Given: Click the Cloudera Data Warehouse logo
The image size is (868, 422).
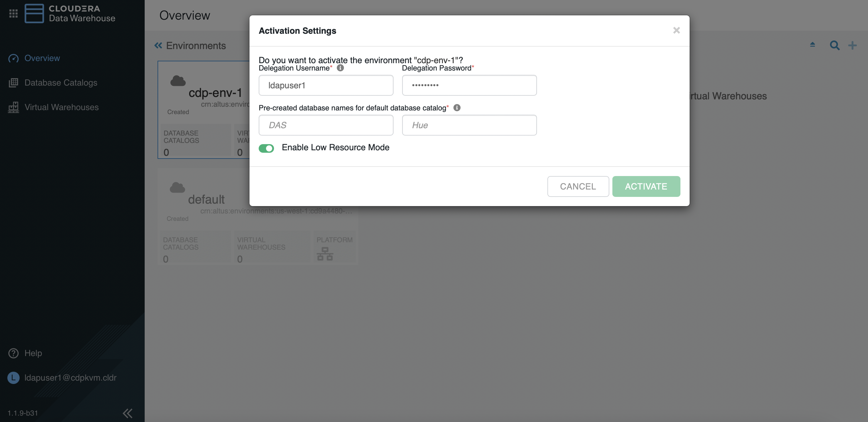Looking at the screenshot, I should (34, 13).
